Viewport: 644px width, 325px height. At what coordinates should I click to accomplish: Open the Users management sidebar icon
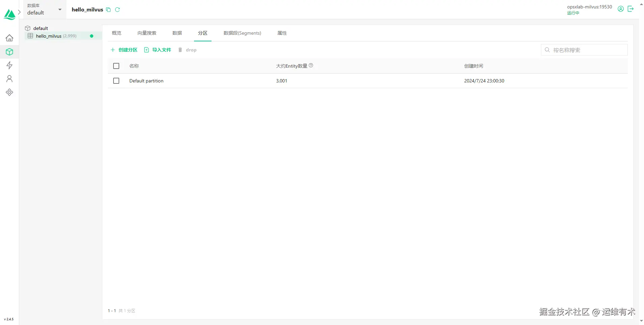[9, 79]
